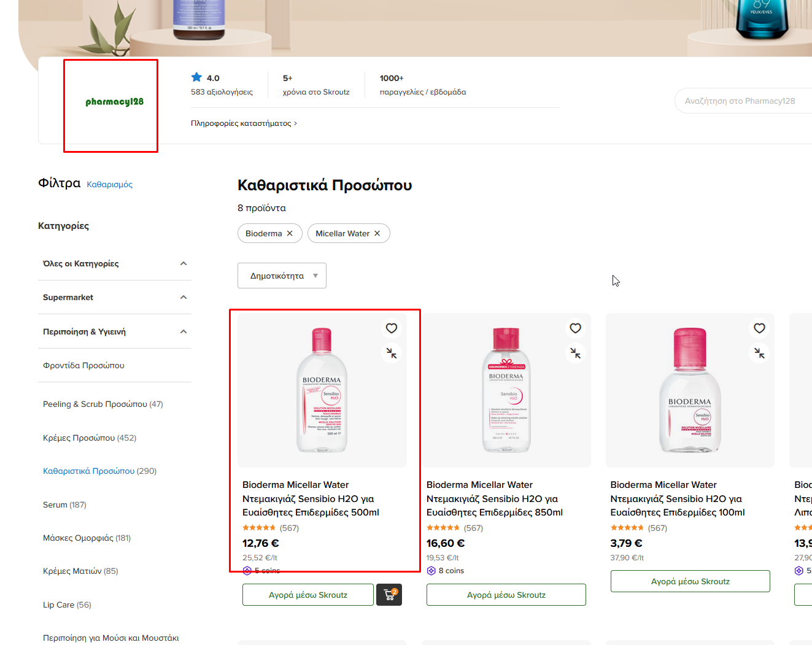Click Αγορά μέσω Skroutz for the 100ml product

(690, 581)
